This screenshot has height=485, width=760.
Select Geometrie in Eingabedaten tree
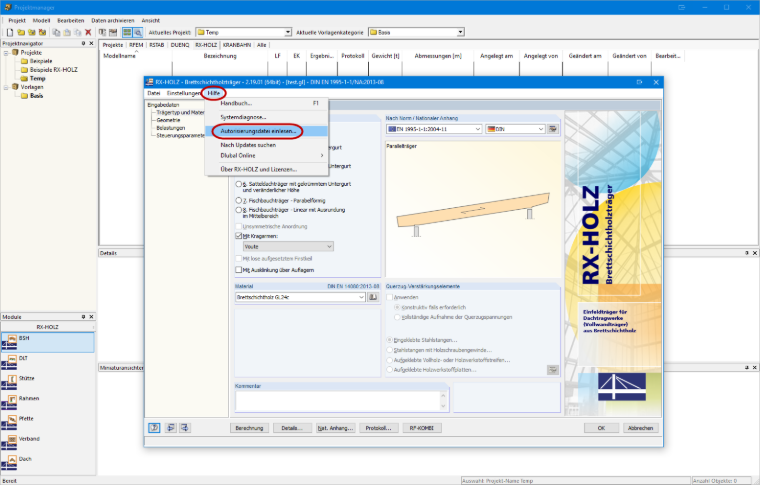coord(168,120)
